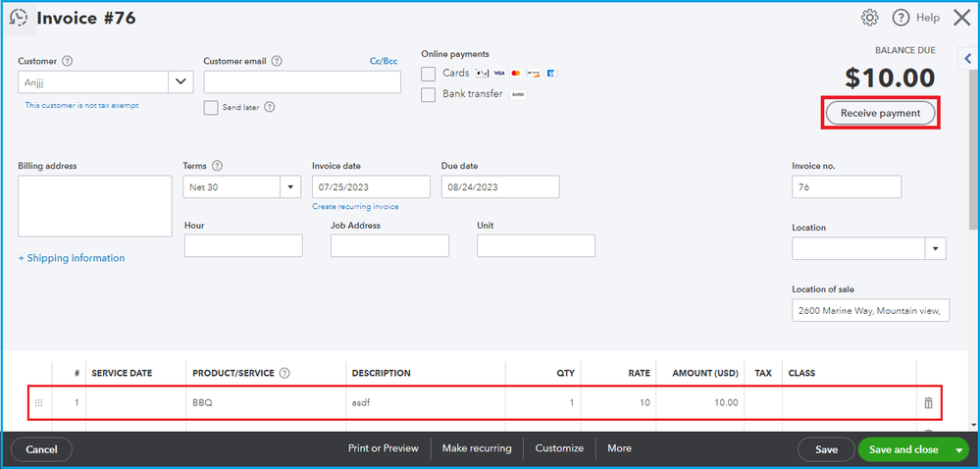Click the 10.00 amount cell
The image size is (980, 469).
(700, 402)
